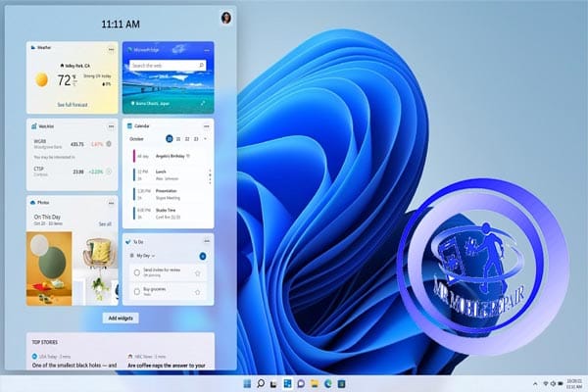This screenshot has height=392, width=588.
Task: Open the black holes news story
Action: [74, 365]
